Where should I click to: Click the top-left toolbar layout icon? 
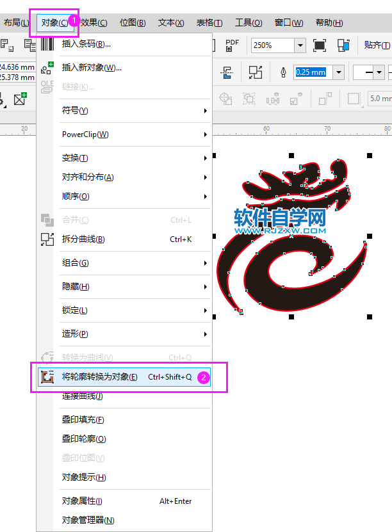pos(6,45)
